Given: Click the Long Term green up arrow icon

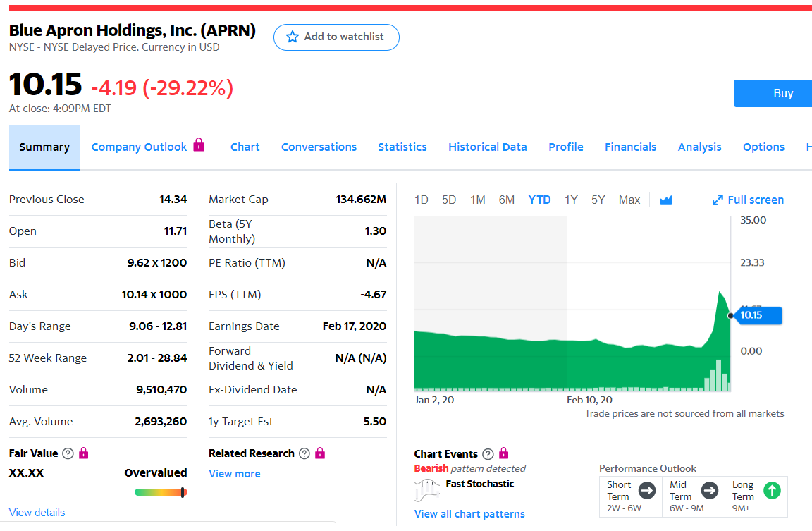Looking at the screenshot, I should 772,490.
